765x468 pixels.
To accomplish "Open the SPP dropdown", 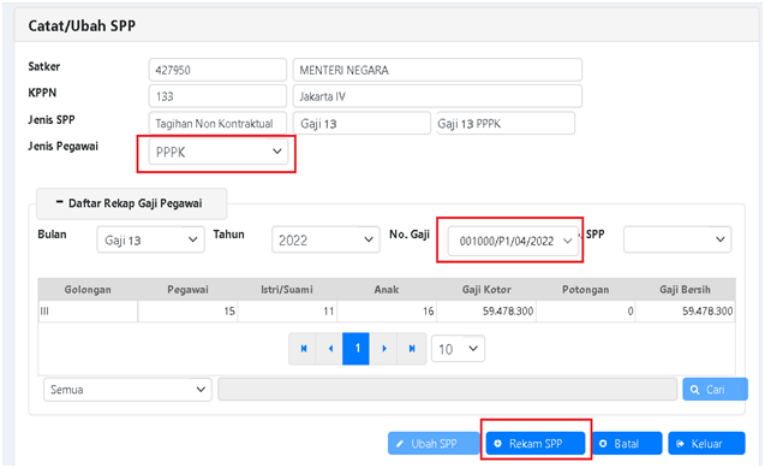I will coord(677,240).
